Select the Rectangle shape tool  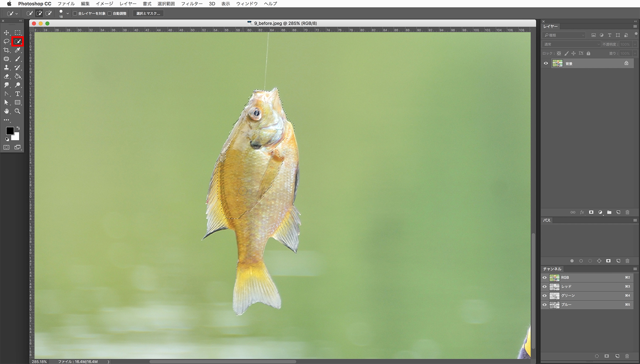17,102
